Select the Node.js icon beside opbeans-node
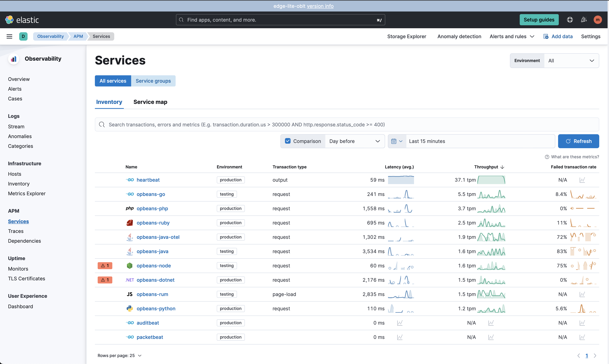Viewport: 609px width, 364px height. click(130, 265)
